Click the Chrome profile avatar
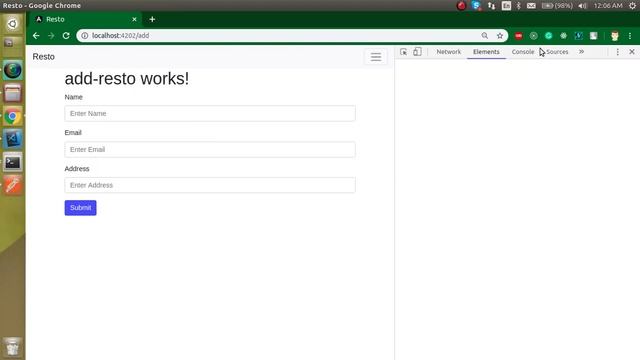 tap(615, 36)
